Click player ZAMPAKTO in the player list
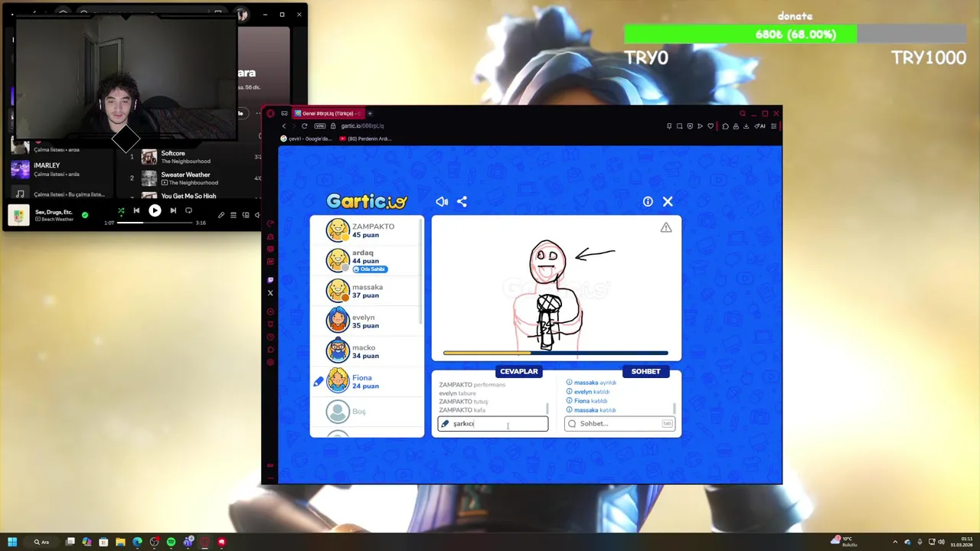980x551 pixels. [366, 230]
